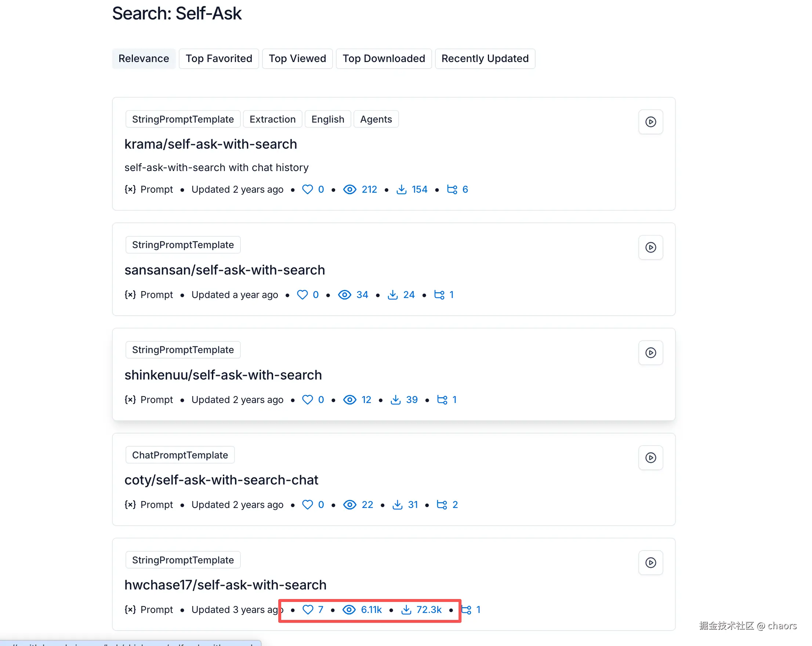The height and width of the screenshot is (646, 812).
Task: Open playground for hwchase17/self-ask-with-search
Action: pos(650,563)
